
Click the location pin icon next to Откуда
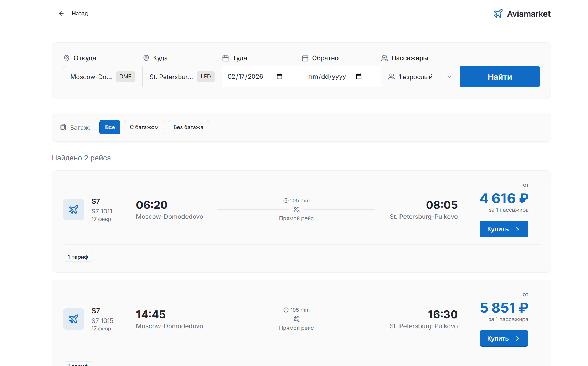[x=67, y=58]
